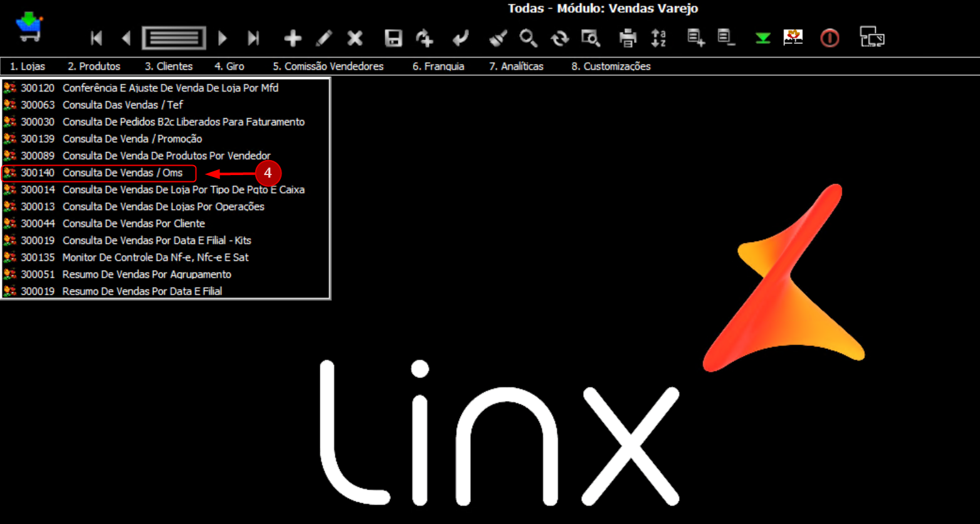Viewport: 980px width, 524px height.
Task: Go to the next record
Action: (223, 38)
